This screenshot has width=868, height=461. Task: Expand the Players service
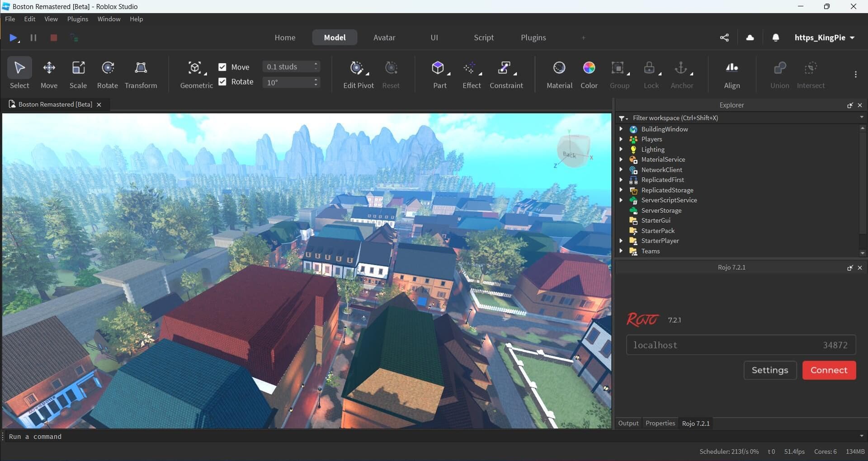[621, 139]
